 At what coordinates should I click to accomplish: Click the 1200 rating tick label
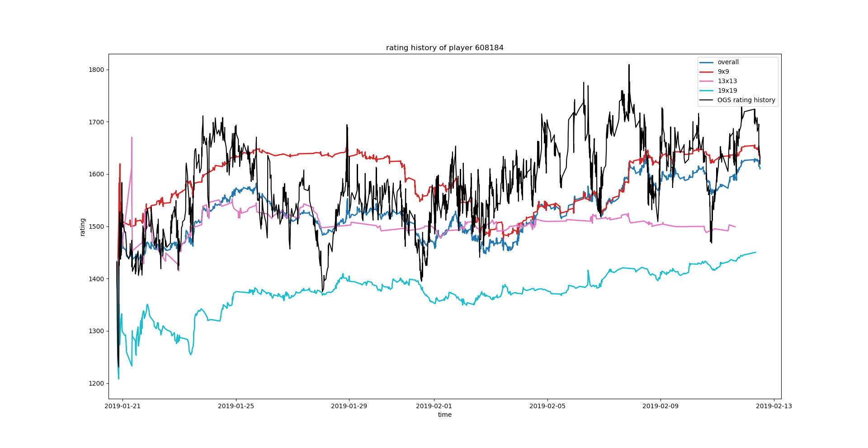point(96,383)
